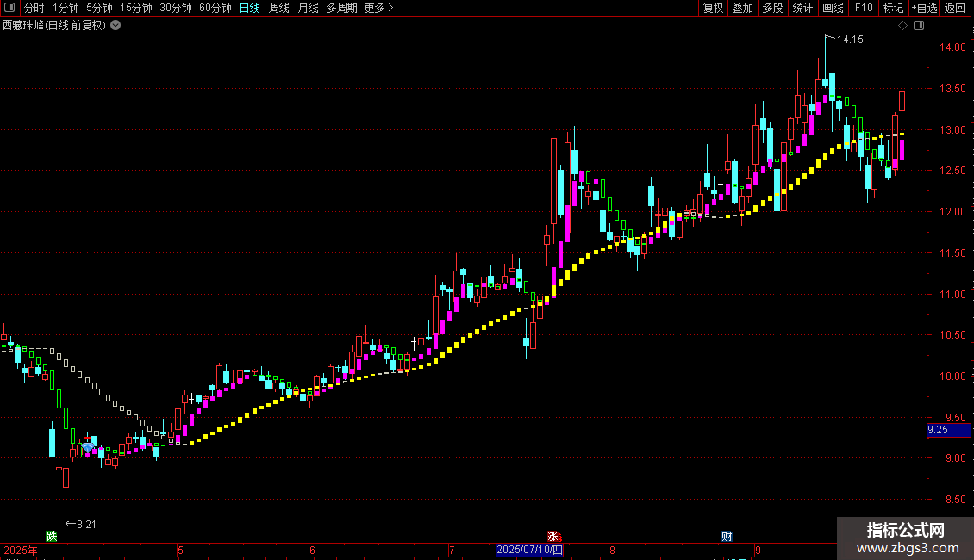Click month 7 on time axis

pos(452,550)
